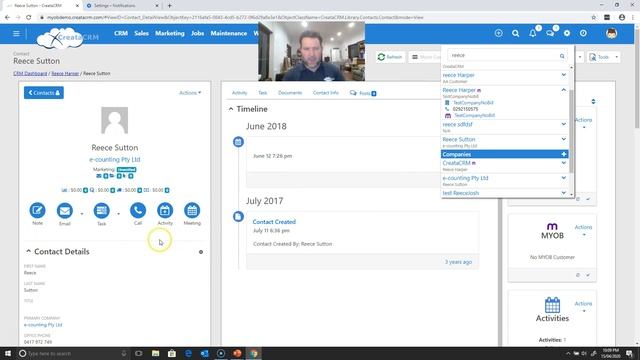
Task: Click the plus icon on the Companies header
Action: (x=564, y=154)
